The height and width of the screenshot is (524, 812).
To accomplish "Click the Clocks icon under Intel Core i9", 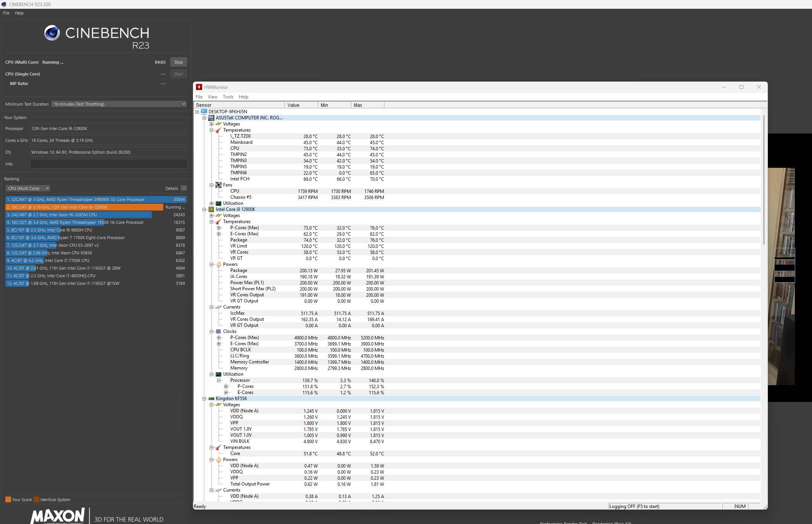I will click(219, 331).
